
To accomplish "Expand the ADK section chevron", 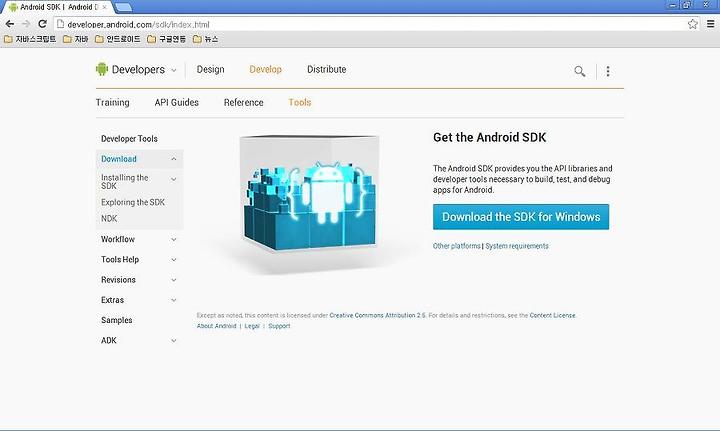I will coord(174,340).
